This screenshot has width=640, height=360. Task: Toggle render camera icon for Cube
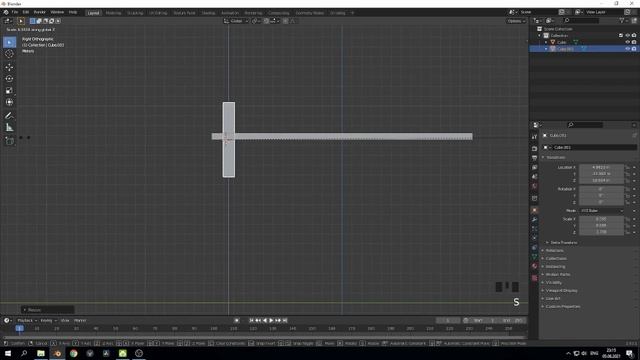coord(634,42)
